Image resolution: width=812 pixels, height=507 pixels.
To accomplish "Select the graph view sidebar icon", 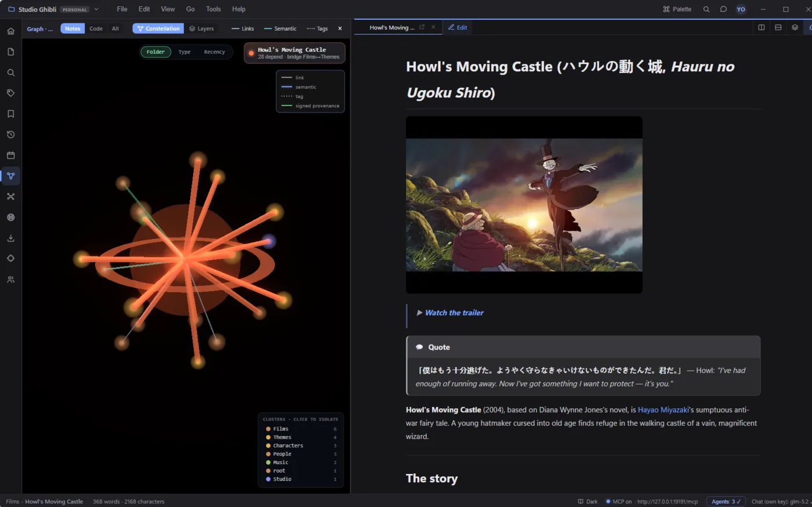I will (x=10, y=176).
